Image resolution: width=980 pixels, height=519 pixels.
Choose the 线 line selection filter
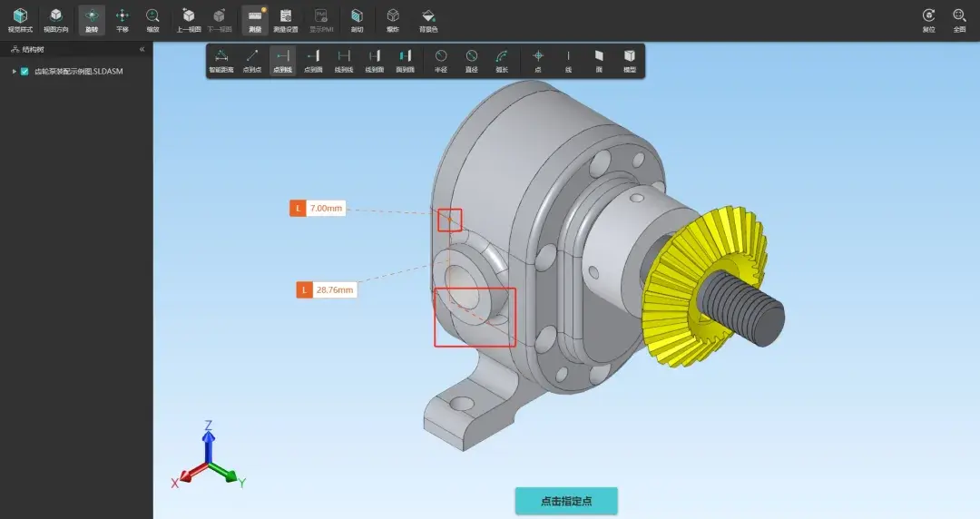pos(568,61)
